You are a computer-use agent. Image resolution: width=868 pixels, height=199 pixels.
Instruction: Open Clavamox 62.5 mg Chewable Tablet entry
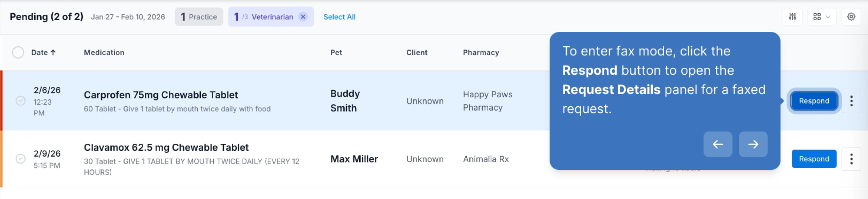click(x=166, y=147)
